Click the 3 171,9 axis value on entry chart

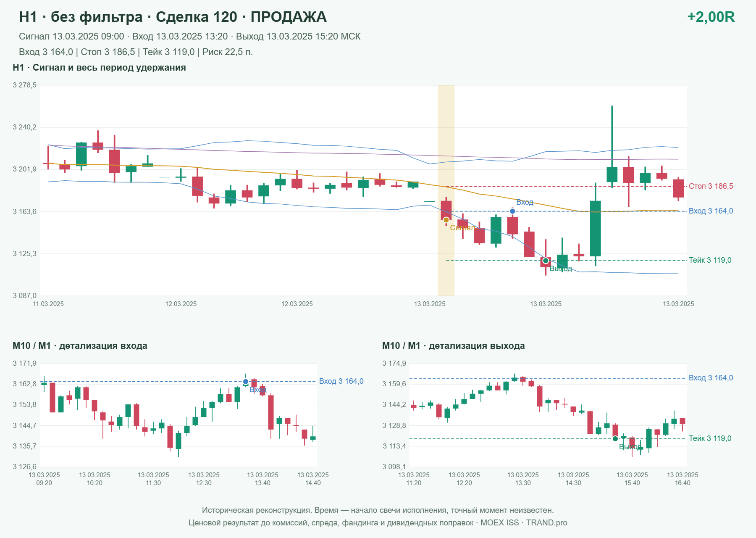tap(24, 364)
